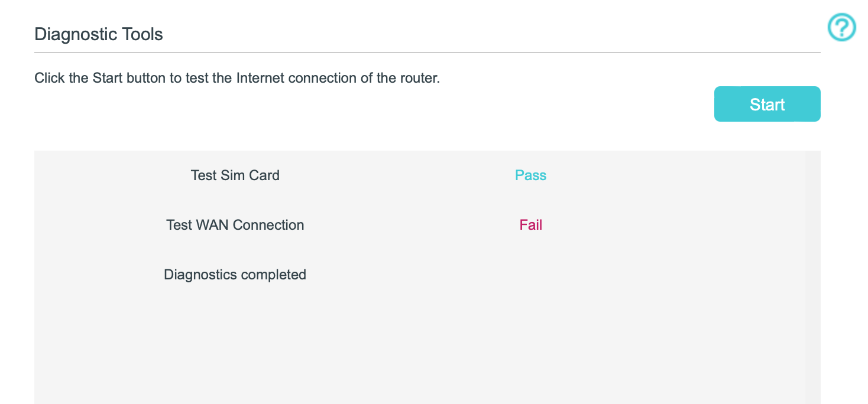The height and width of the screenshot is (404, 868).
Task: Click the red Fail status text
Action: click(531, 225)
